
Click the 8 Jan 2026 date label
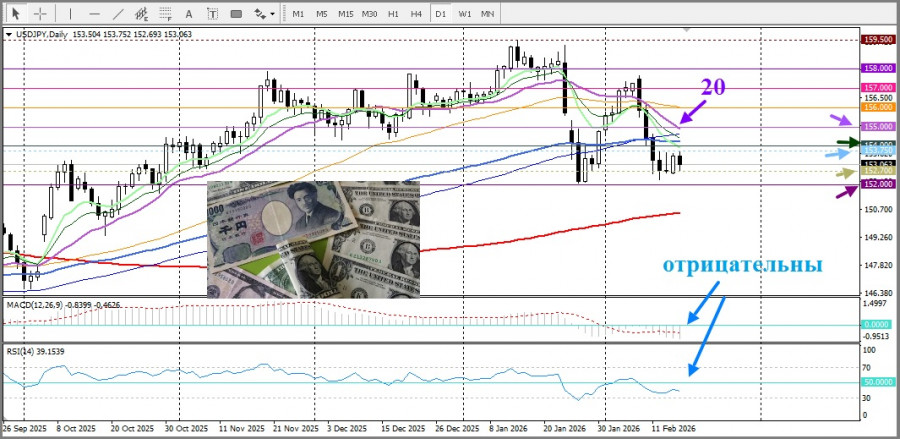click(508, 429)
